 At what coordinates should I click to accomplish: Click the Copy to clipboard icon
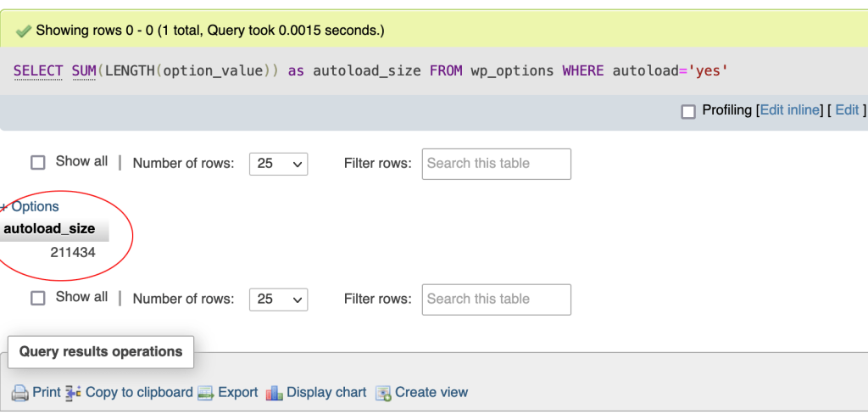click(x=73, y=393)
